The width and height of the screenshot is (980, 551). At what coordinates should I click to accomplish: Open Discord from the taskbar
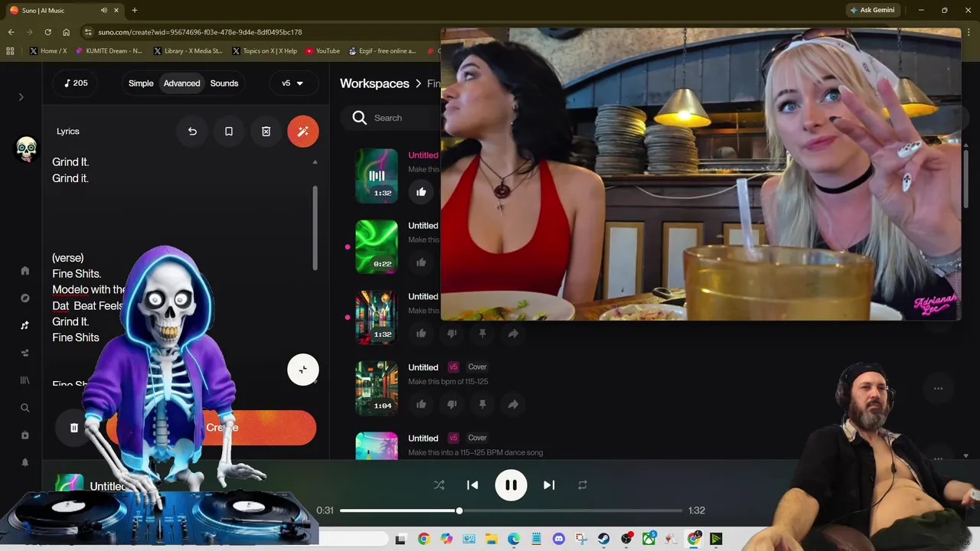tap(559, 540)
